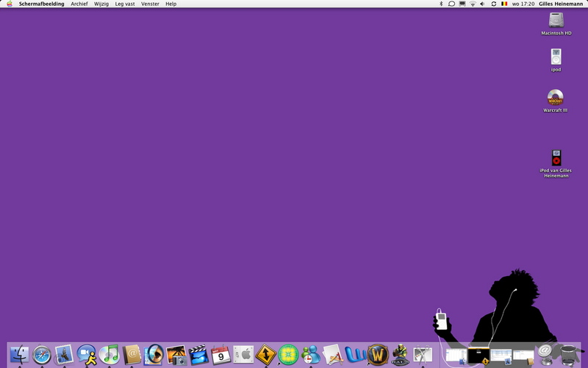
Task: Launch Safari from the Dock
Action: tap(42, 355)
